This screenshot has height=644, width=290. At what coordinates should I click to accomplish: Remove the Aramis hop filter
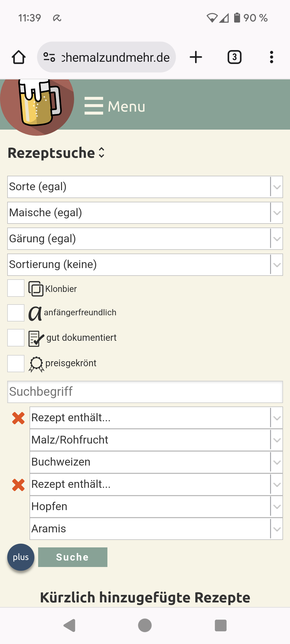(x=18, y=485)
